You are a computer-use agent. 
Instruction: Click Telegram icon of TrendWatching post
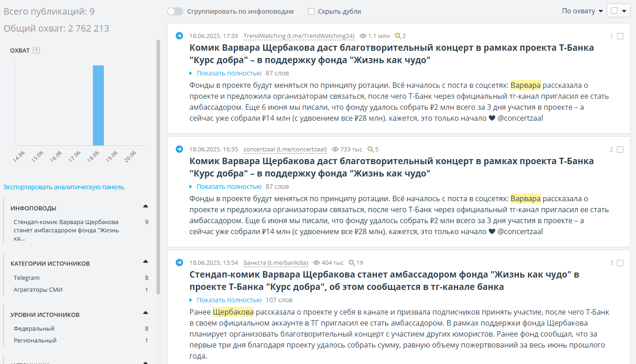179,36
